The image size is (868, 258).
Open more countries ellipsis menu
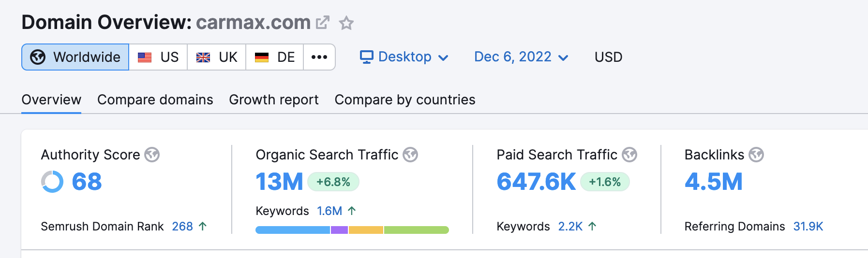(x=319, y=57)
